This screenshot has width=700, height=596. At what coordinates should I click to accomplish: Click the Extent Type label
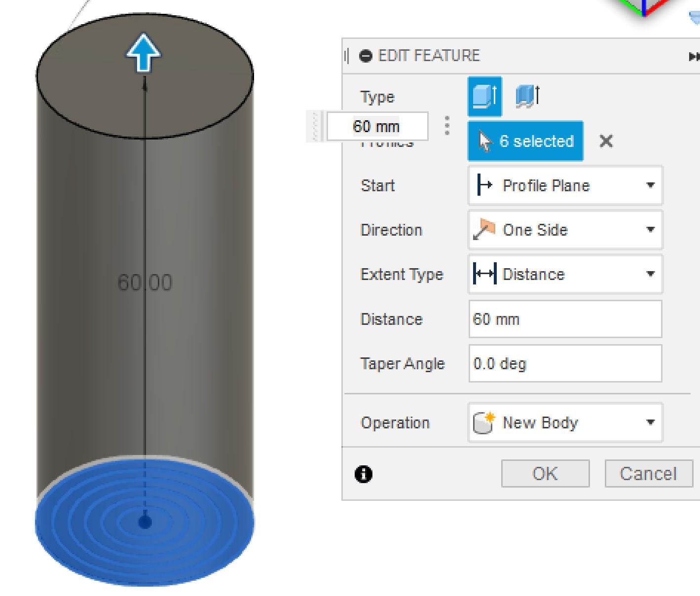pos(402,274)
